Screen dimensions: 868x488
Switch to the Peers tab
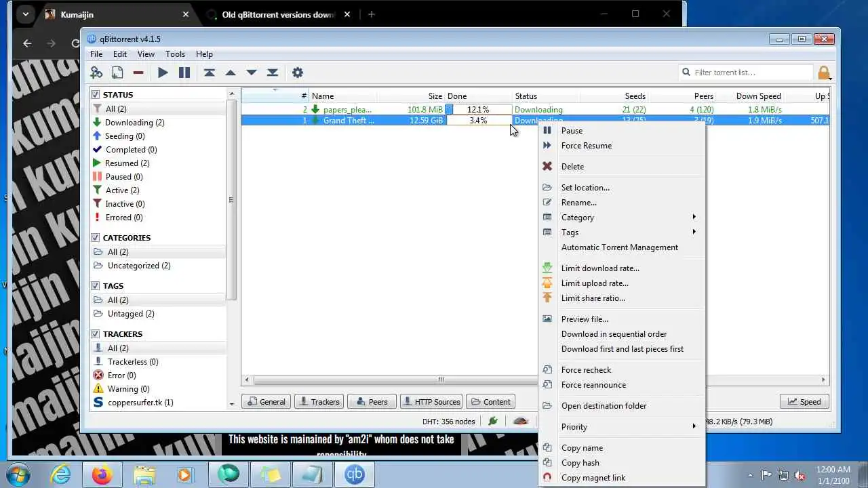372,402
